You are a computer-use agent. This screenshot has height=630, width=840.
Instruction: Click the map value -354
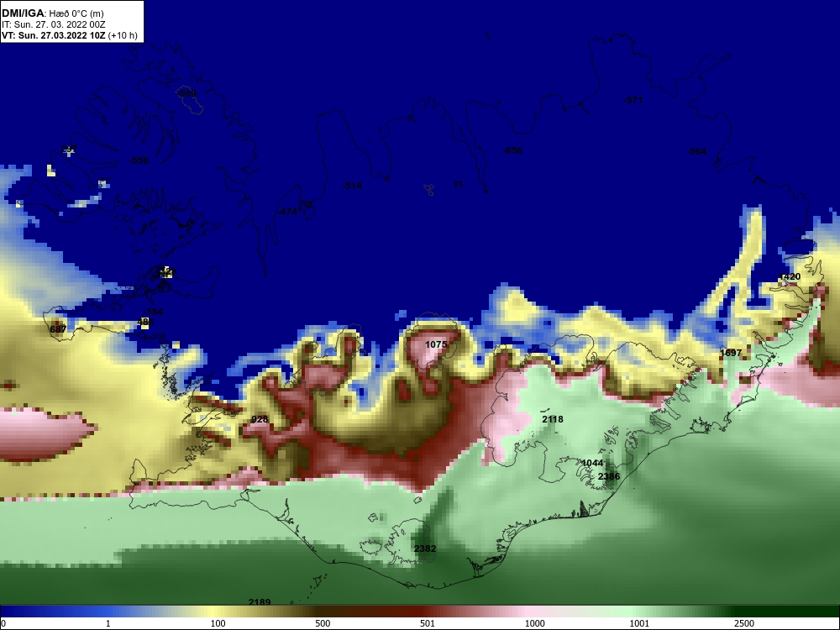coord(153,312)
